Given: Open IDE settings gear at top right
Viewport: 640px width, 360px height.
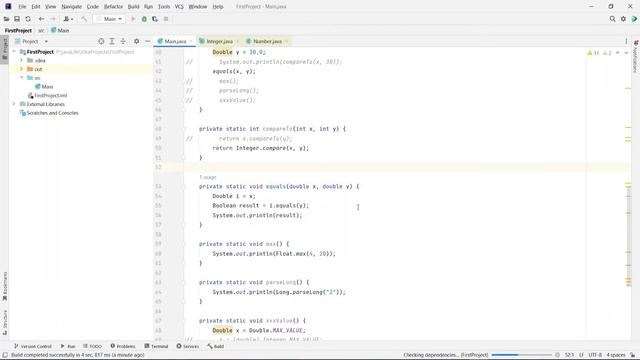Looking at the screenshot, I should (623, 19).
